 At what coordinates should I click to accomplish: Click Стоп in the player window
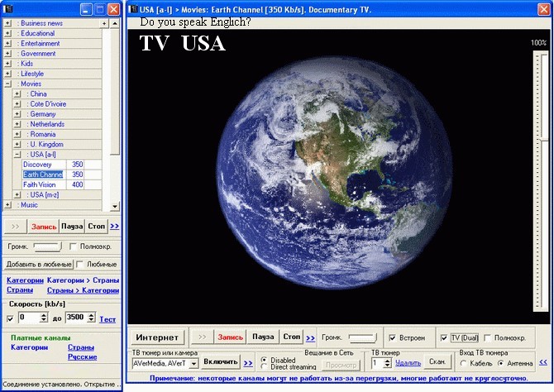click(292, 337)
